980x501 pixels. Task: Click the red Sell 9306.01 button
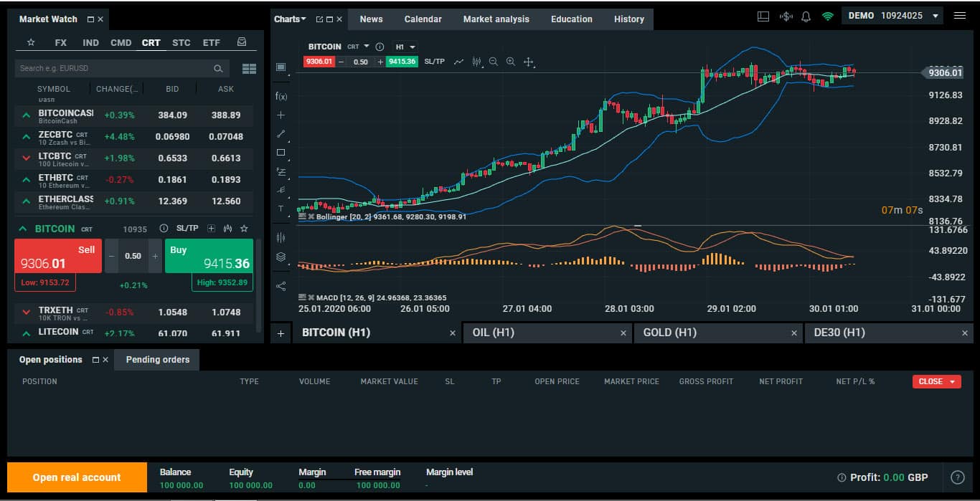click(58, 256)
